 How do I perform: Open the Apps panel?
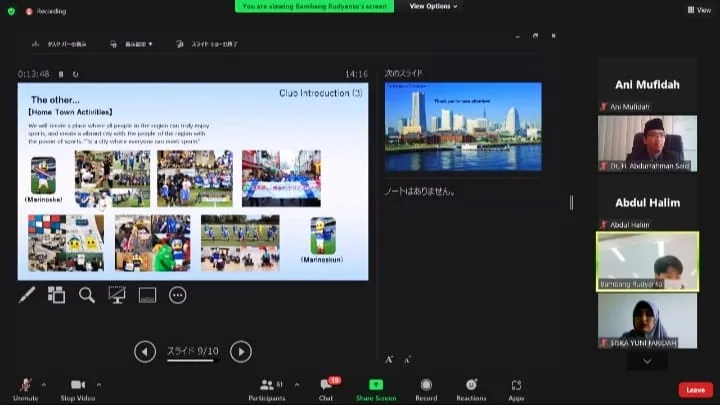[516, 389]
